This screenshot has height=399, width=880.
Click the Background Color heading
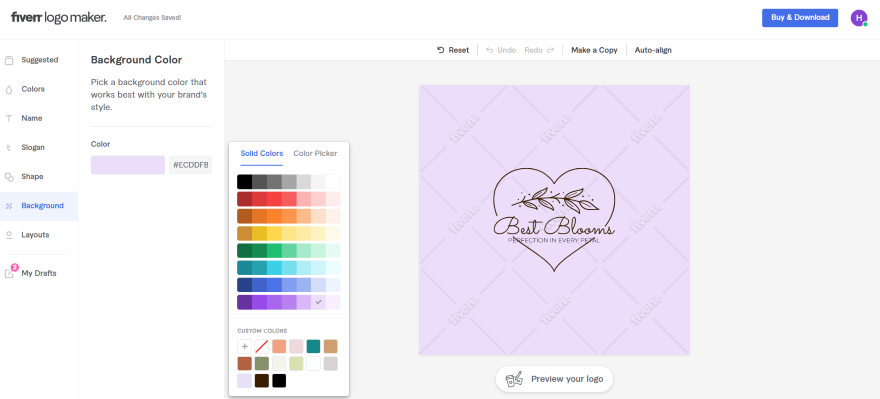tap(136, 59)
